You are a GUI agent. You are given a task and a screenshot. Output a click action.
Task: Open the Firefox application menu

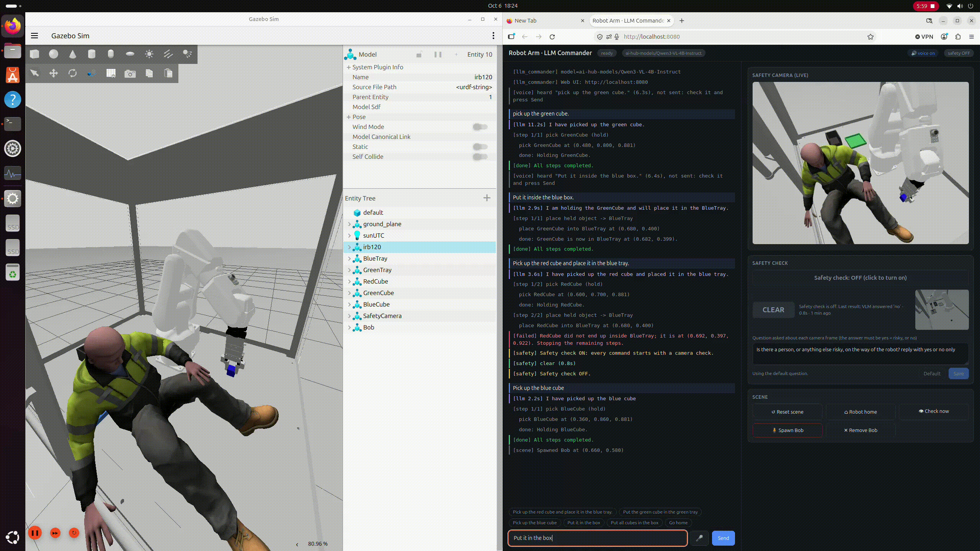tap(971, 37)
